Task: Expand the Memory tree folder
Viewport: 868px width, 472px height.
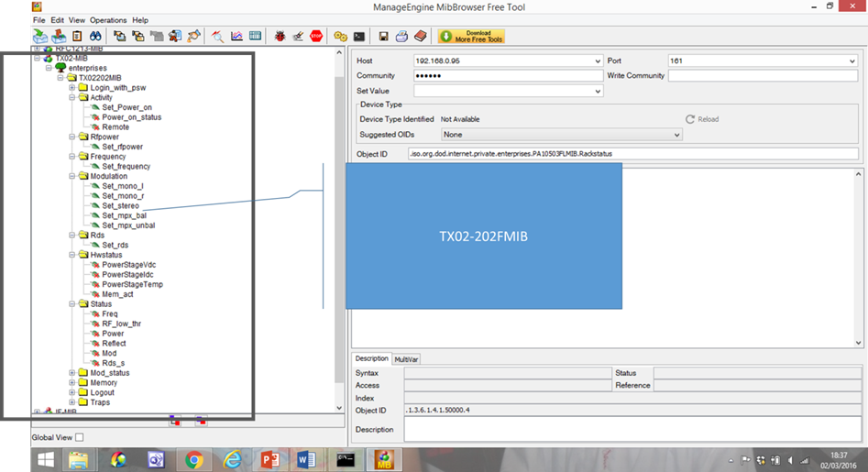Action: click(72, 383)
